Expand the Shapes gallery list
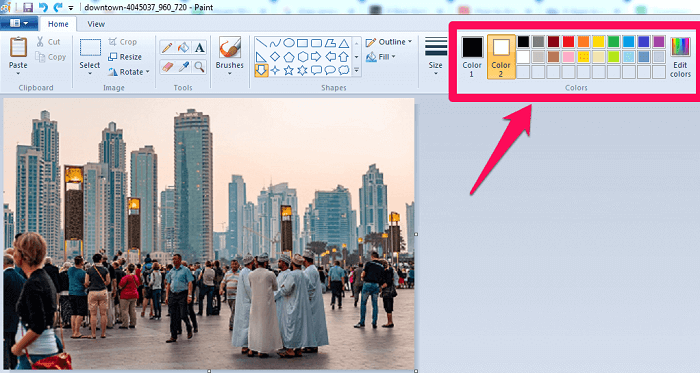This screenshot has width=700, height=373. 356,70
